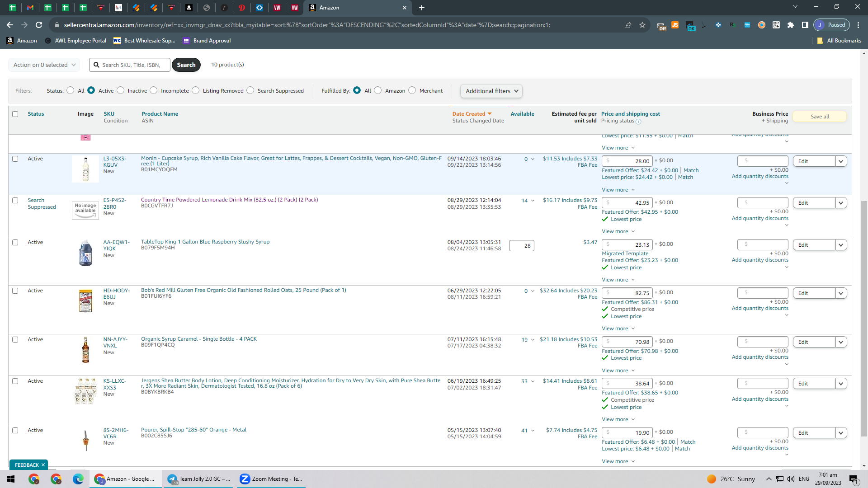Edit the available quantity field showing 28
This screenshot has width=868, height=488.
[522, 245]
